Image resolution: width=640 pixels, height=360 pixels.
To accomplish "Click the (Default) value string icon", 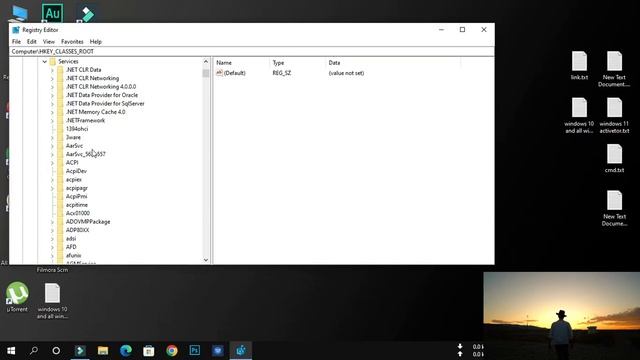I will point(219,73).
